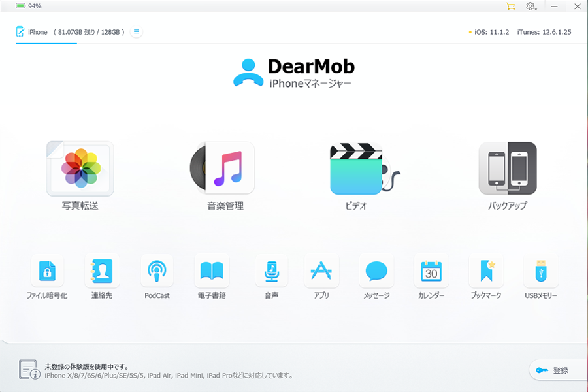Open device menu next to iPhone storage
Viewport: 588px width, 392px height.
137,32
